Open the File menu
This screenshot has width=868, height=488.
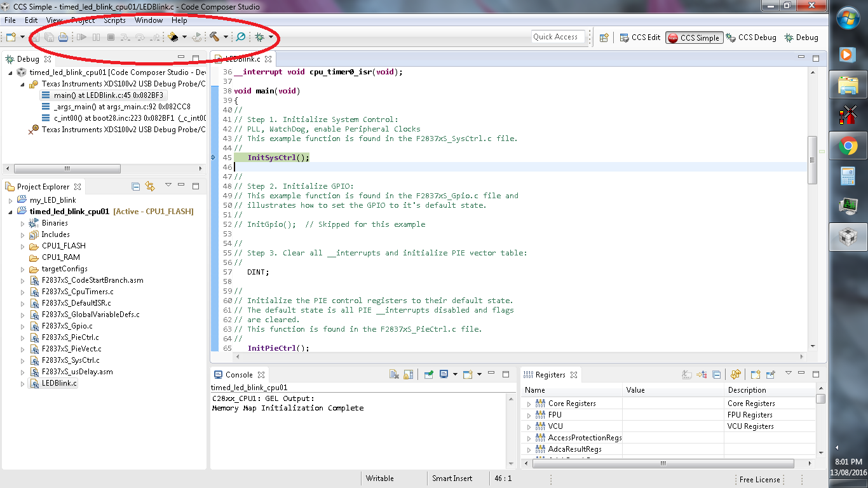coord(10,20)
